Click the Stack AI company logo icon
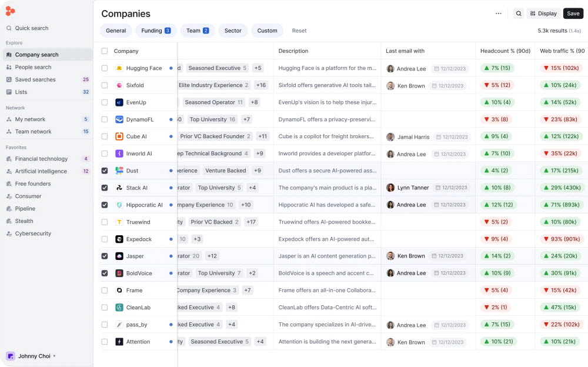 point(119,188)
